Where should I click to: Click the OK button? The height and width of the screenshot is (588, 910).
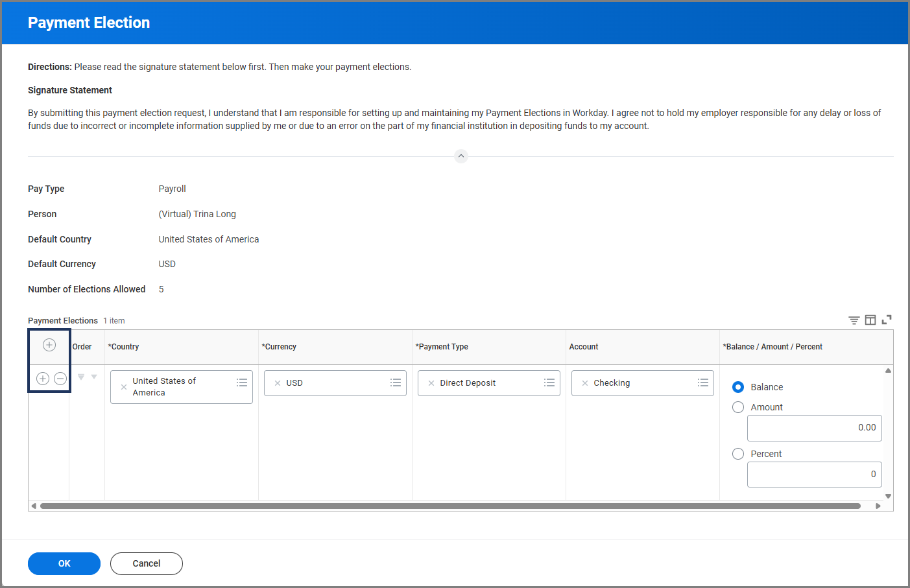pos(64,563)
